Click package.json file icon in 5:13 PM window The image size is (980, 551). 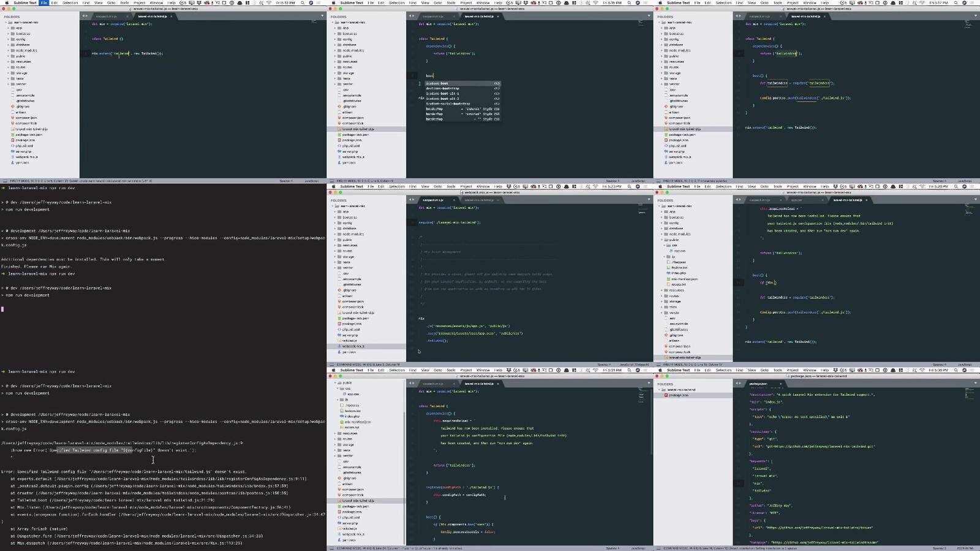pyautogui.click(x=13, y=140)
